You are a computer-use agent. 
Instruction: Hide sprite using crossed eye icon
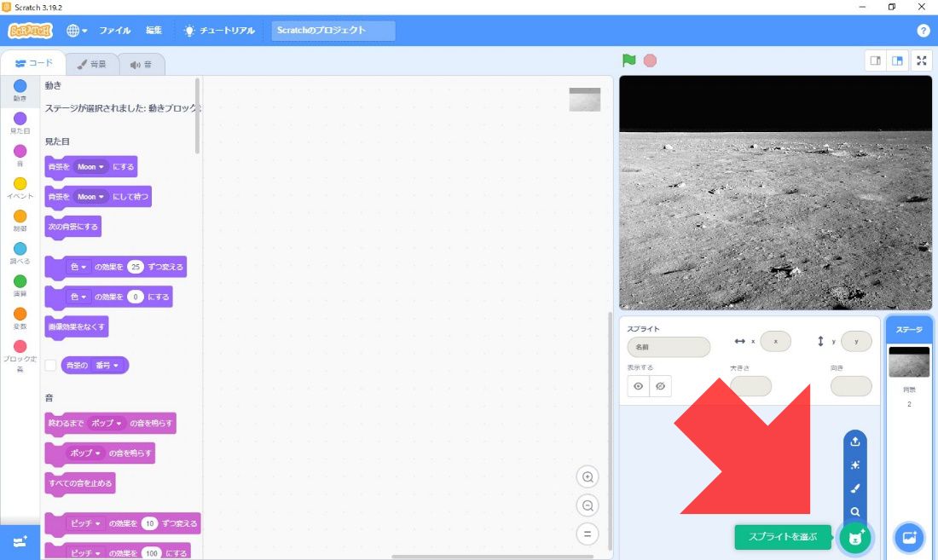point(660,386)
